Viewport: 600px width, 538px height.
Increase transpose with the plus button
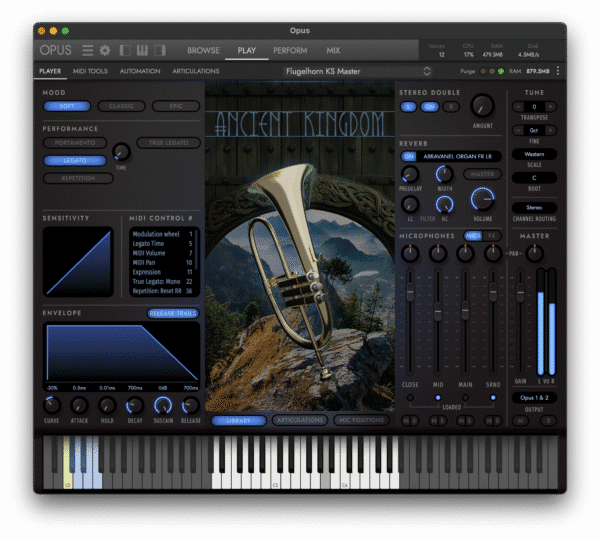pyautogui.click(x=550, y=107)
